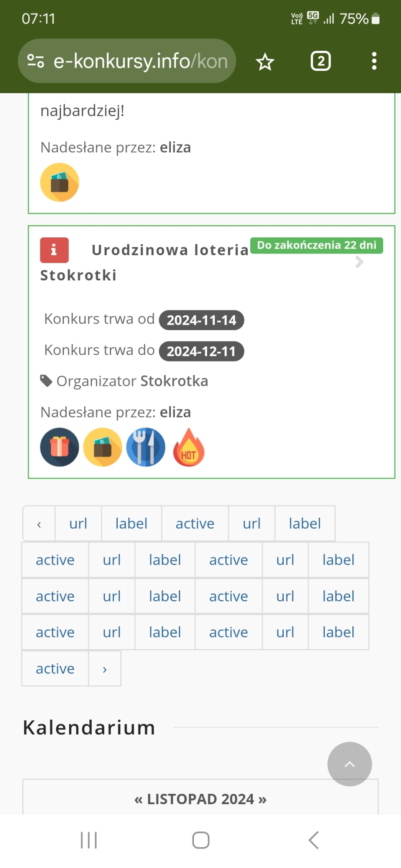Tap the LISTOPAD 2024 calendar header
The height and width of the screenshot is (868, 401).
point(200,799)
